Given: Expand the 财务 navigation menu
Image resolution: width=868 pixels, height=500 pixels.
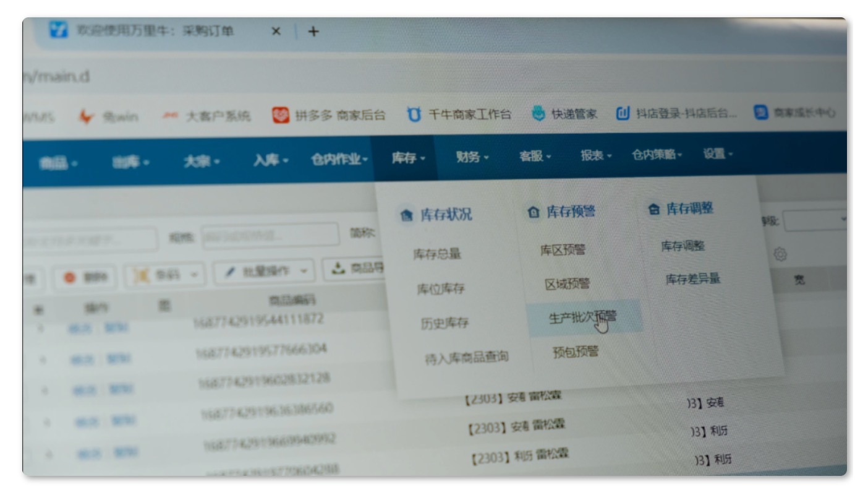Looking at the screenshot, I should (472, 157).
